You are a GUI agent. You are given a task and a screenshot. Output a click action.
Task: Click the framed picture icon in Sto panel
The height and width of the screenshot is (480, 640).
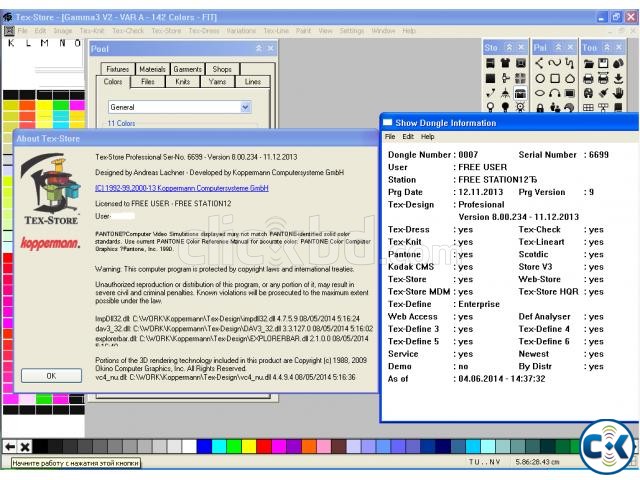tap(520, 63)
